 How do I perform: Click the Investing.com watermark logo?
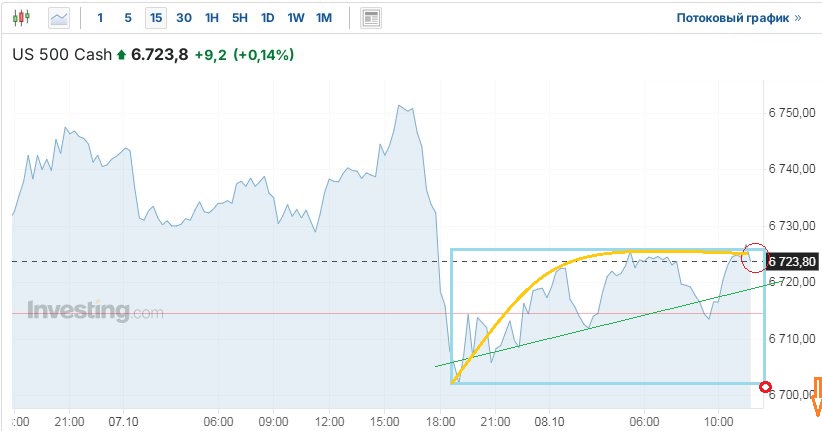point(95,311)
